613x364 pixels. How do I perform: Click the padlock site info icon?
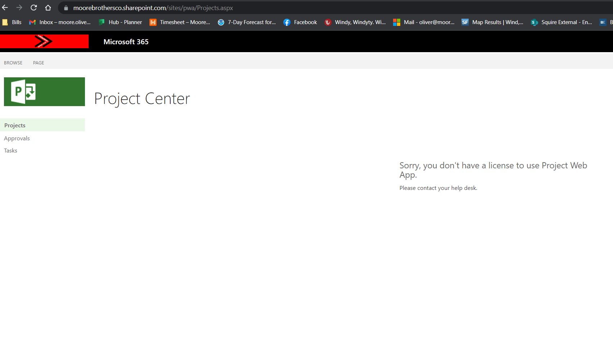pyautogui.click(x=66, y=8)
